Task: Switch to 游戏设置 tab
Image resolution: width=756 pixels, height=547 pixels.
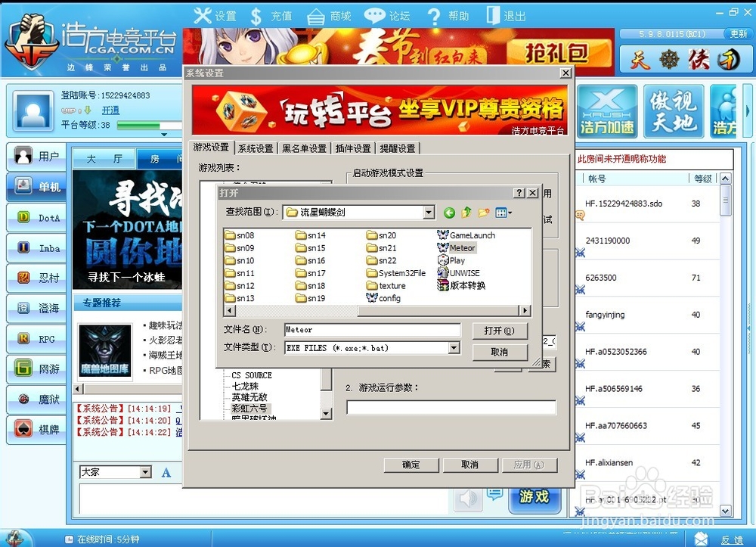Action: (x=211, y=148)
